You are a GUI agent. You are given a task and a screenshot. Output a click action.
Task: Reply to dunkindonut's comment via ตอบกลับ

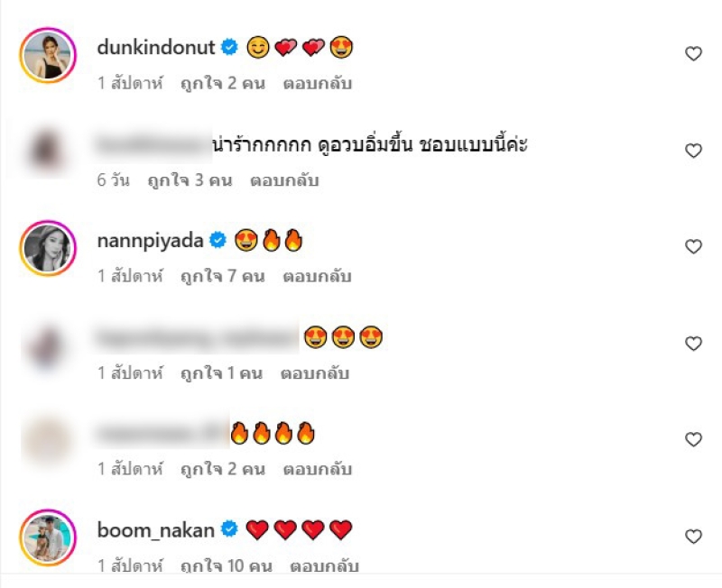click(318, 83)
